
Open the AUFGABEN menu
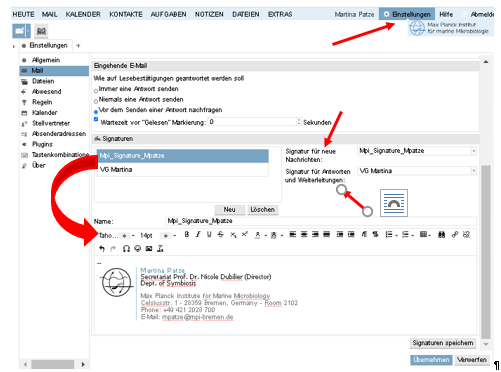tap(168, 14)
